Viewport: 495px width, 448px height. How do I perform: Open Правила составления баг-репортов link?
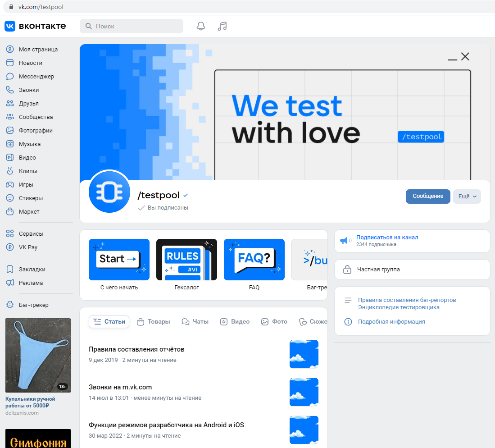[x=407, y=300]
